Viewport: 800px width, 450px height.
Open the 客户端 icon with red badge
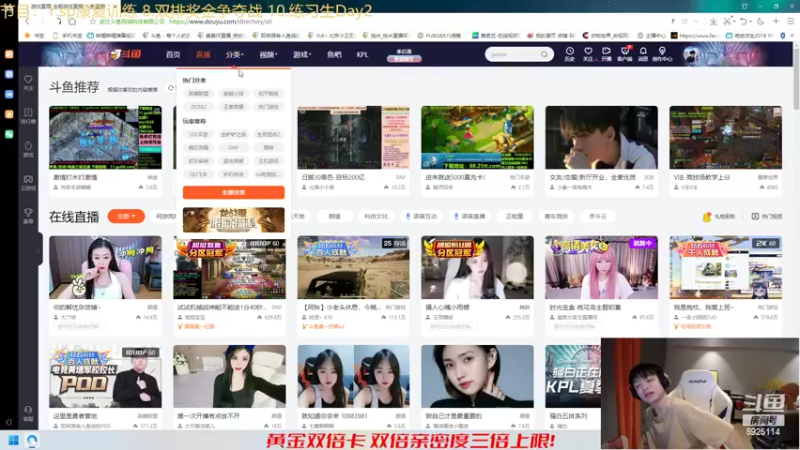point(624,54)
